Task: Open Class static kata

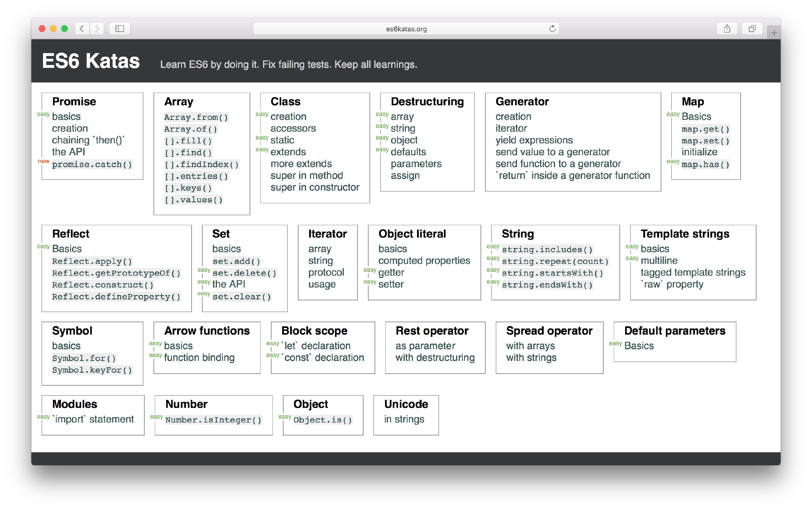Action: click(282, 140)
